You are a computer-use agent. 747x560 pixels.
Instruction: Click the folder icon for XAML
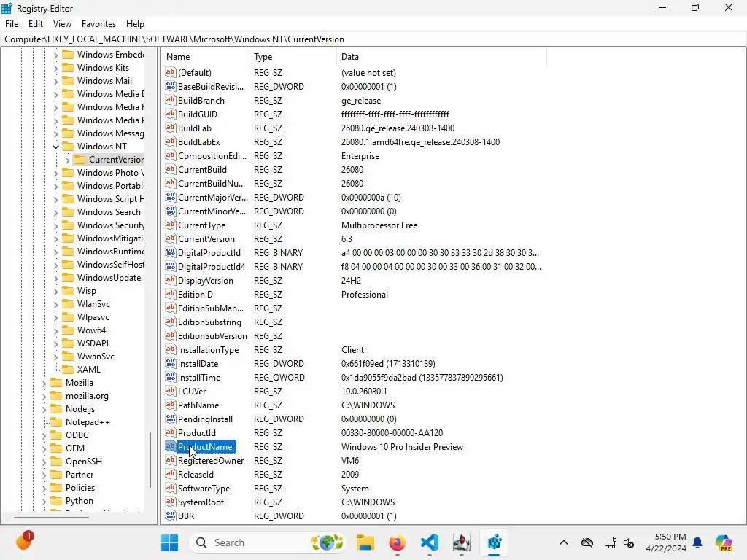tap(68, 370)
